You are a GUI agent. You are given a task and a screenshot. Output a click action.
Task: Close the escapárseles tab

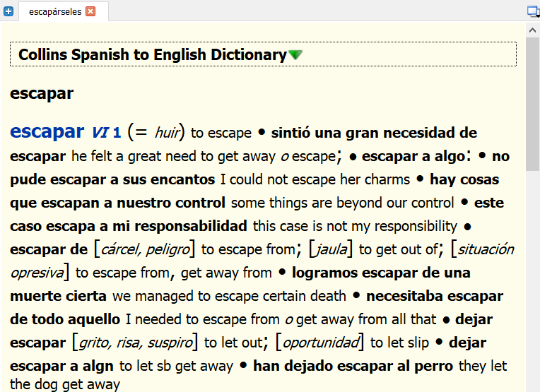90,11
